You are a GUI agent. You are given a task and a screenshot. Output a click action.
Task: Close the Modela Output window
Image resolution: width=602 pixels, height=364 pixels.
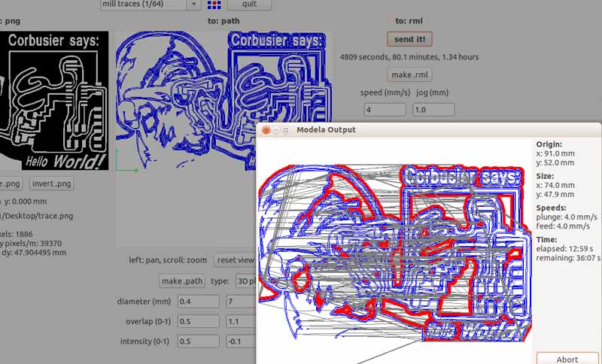(x=266, y=129)
